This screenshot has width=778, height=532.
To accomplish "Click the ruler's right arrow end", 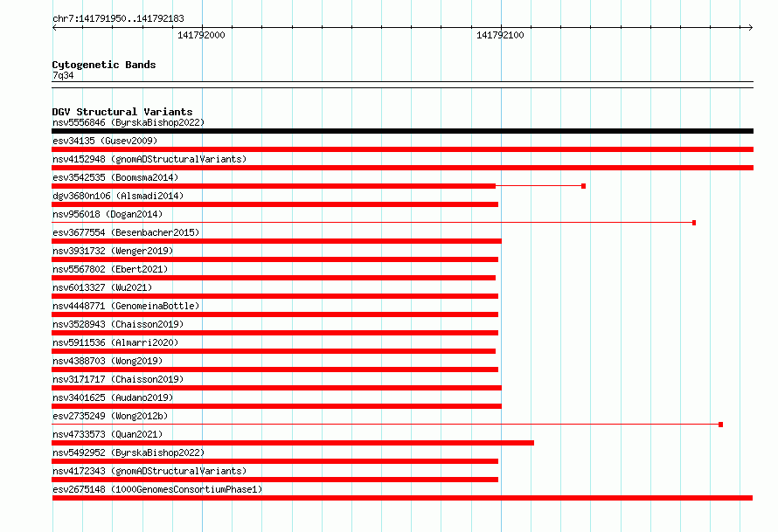I will pyautogui.click(x=751, y=27).
